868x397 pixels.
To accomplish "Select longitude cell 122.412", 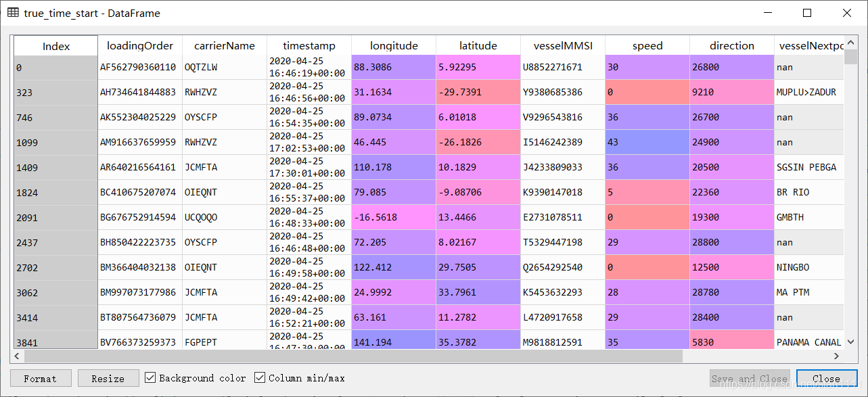I will 394,267.
